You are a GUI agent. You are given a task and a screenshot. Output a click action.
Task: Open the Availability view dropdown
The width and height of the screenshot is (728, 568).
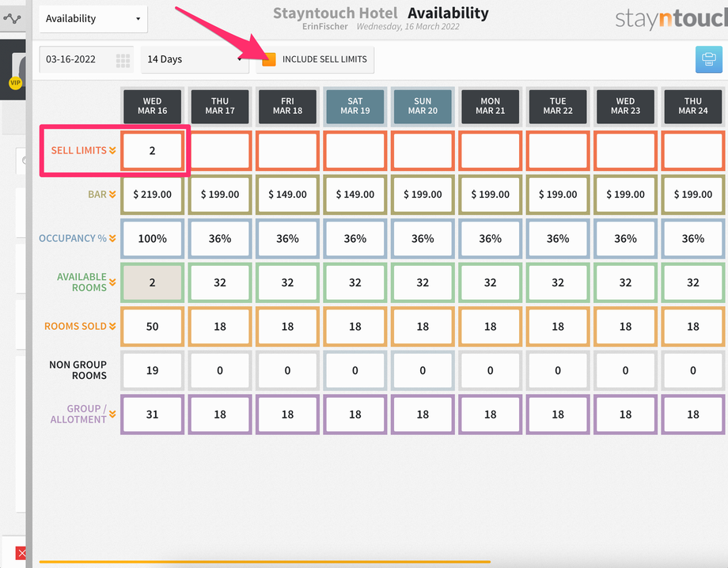click(x=93, y=19)
